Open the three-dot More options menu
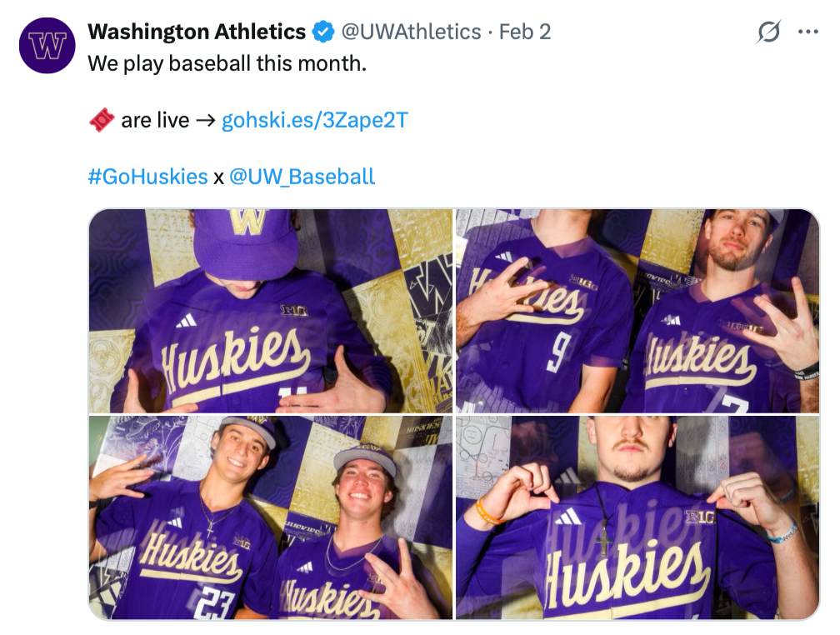 pos(807,32)
